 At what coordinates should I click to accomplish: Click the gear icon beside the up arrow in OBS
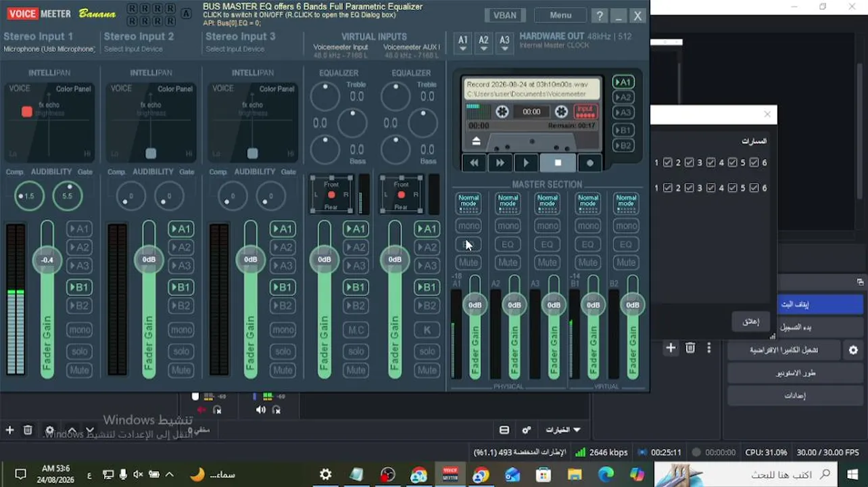coord(49,430)
